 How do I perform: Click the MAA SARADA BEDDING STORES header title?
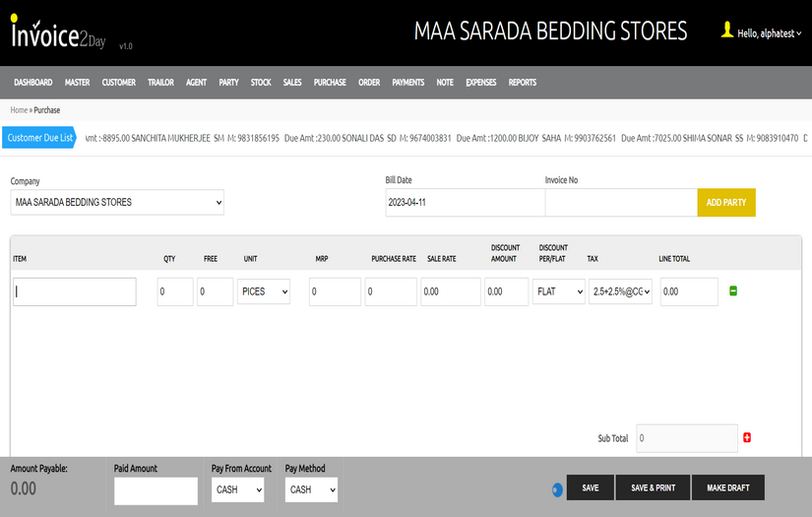pyautogui.click(x=550, y=32)
